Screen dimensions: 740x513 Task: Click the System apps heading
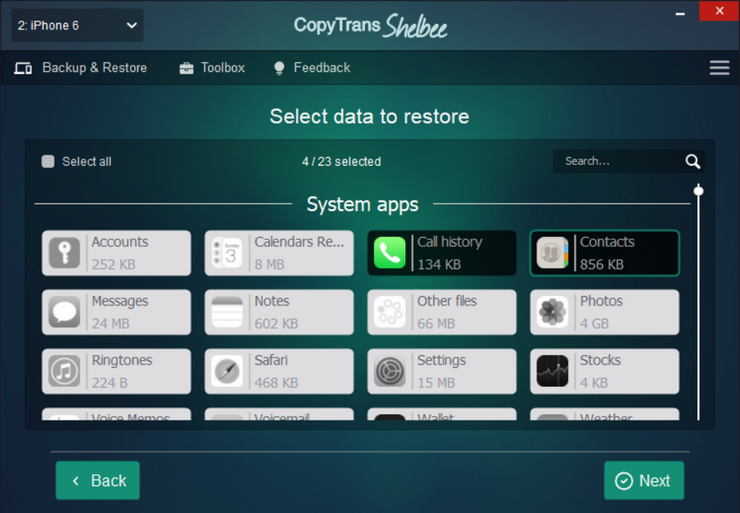[362, 205]
